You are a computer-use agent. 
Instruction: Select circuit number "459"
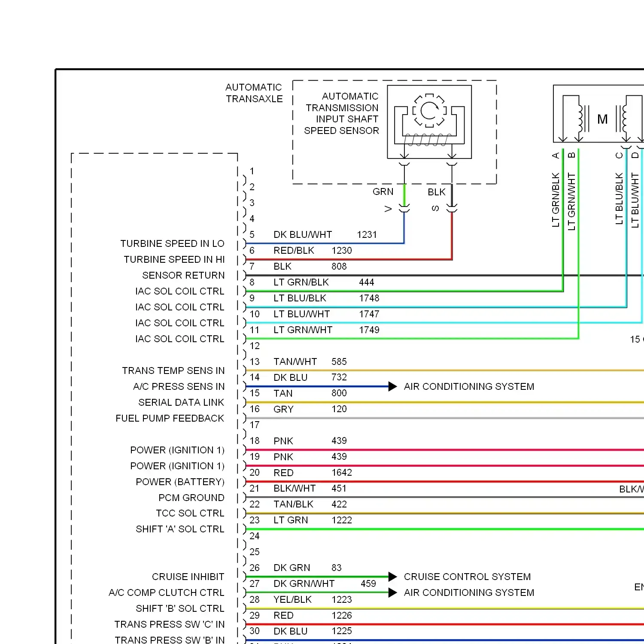(x=368, y=584)
